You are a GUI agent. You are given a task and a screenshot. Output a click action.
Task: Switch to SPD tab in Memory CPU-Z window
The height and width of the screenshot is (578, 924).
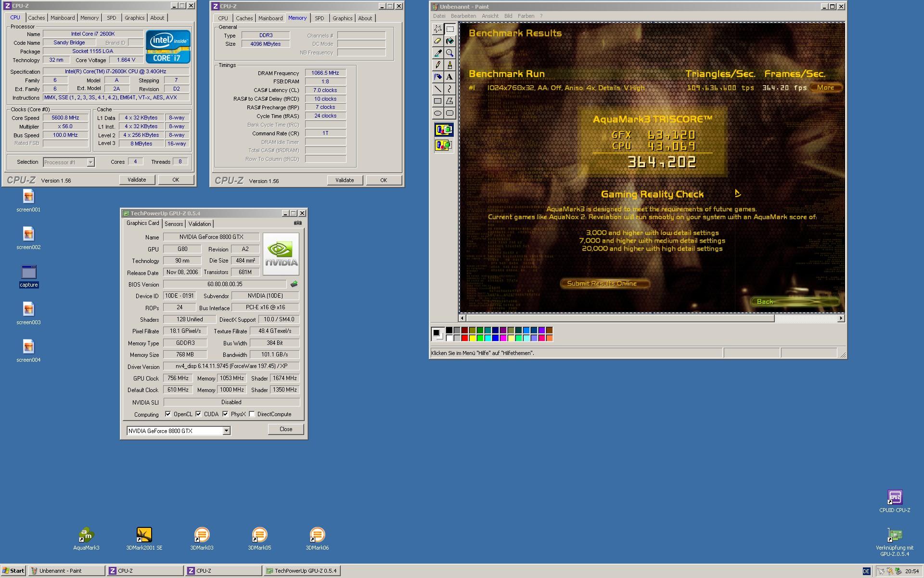(319, 18)
